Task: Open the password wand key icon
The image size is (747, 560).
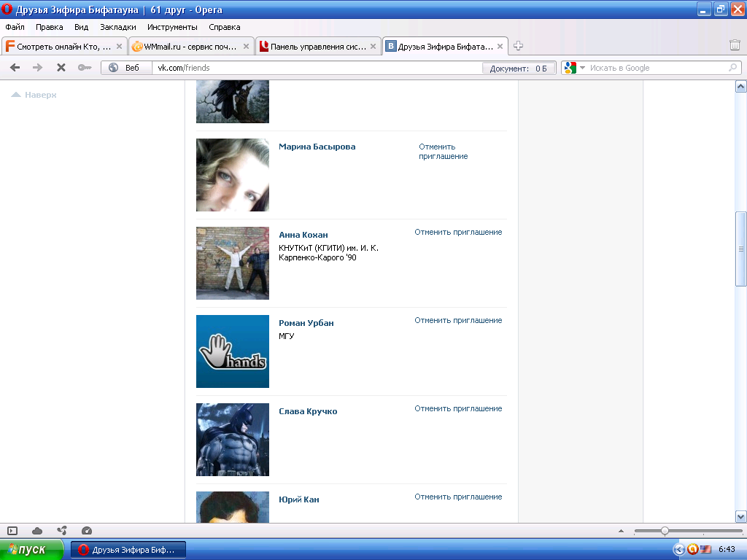Action: [x=85, y=68]
